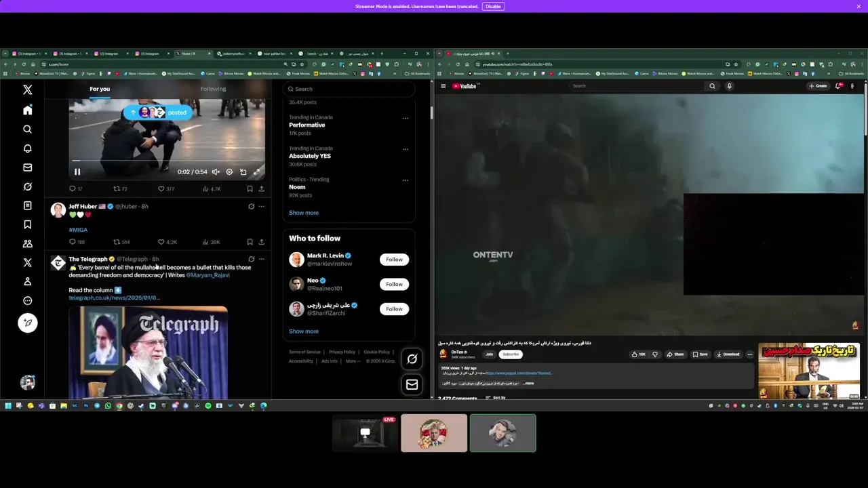
Task: Open X Notifications bell in sidebar
Action: 28,148
